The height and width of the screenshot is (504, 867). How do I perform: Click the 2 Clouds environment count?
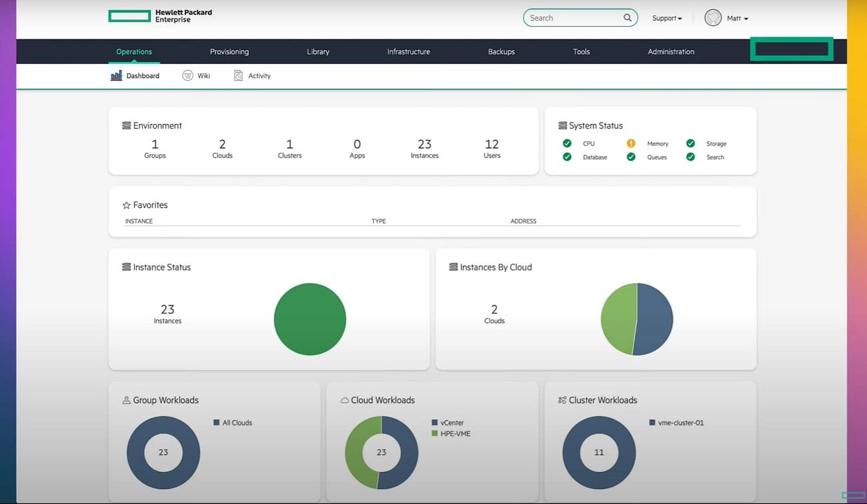coord(222,149)
